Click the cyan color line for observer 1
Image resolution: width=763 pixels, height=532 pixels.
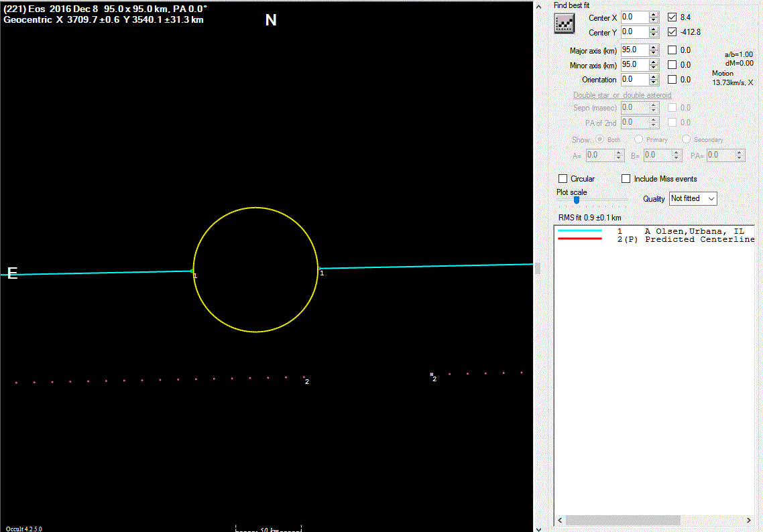(580, 230)
